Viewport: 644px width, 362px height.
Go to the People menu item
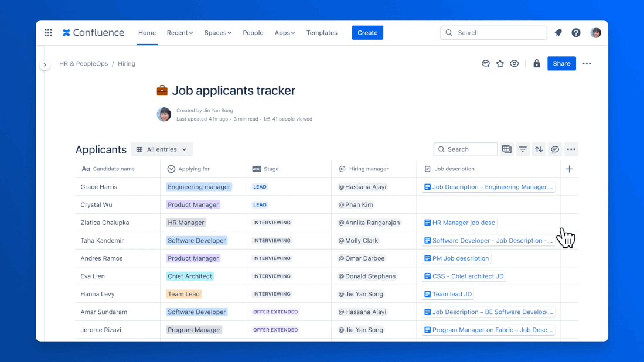click(x=253, y=33)
